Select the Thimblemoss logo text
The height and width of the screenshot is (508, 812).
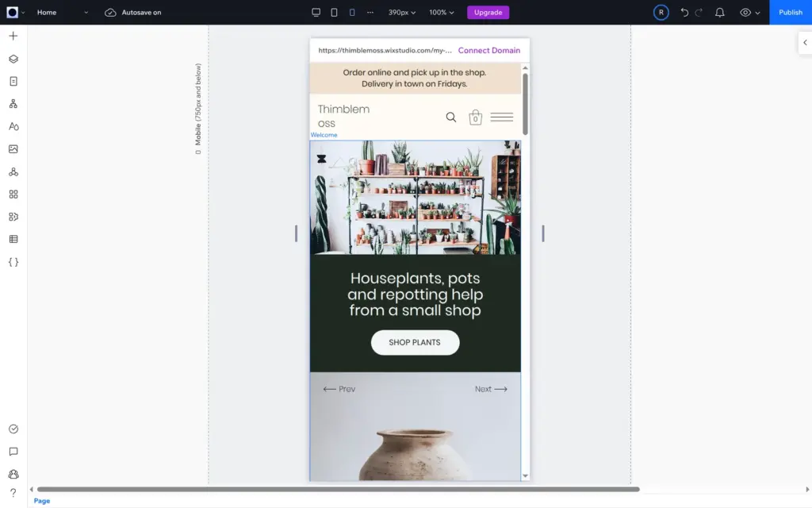click(343, 116)
